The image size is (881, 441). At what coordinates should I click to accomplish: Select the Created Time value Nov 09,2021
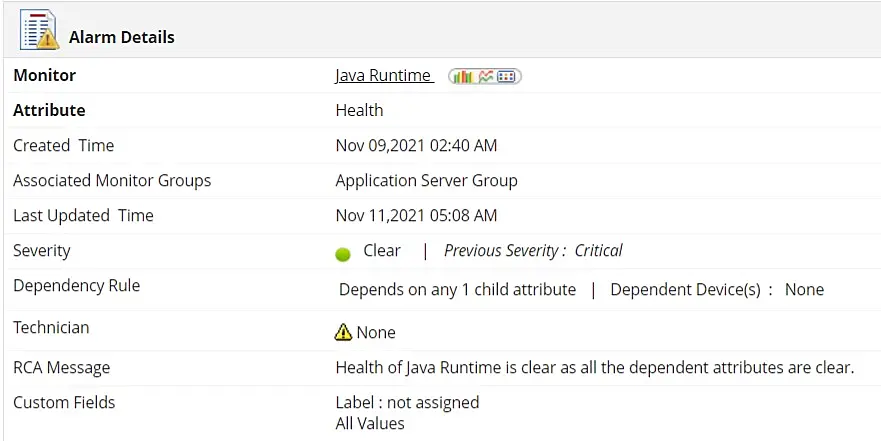coord(416,146)
